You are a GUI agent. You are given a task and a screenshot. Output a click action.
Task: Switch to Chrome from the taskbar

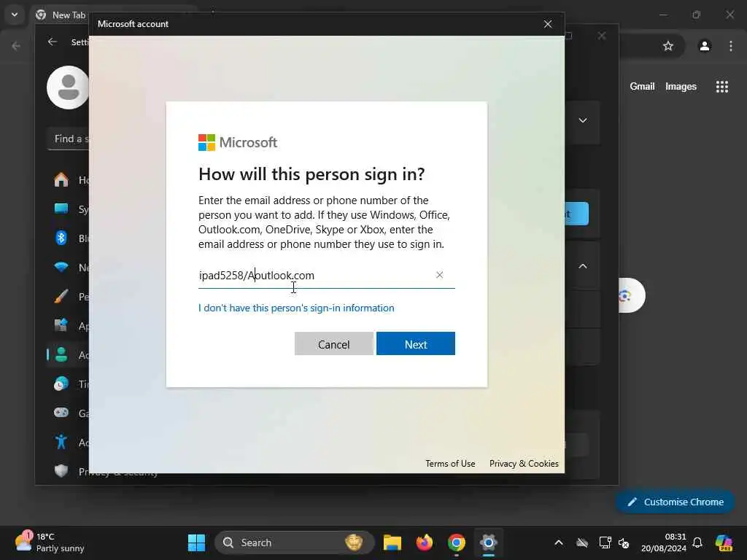(457, 542)
